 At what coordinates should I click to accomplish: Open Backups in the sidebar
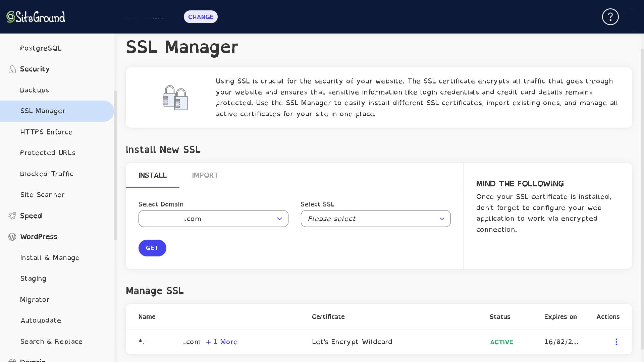35,90
